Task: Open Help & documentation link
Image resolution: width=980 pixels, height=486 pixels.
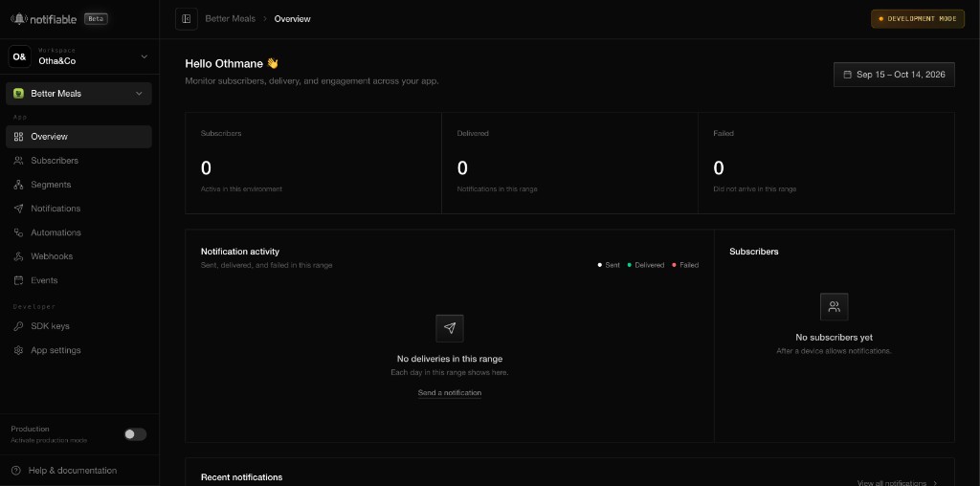Action: (x=73, y=471)
